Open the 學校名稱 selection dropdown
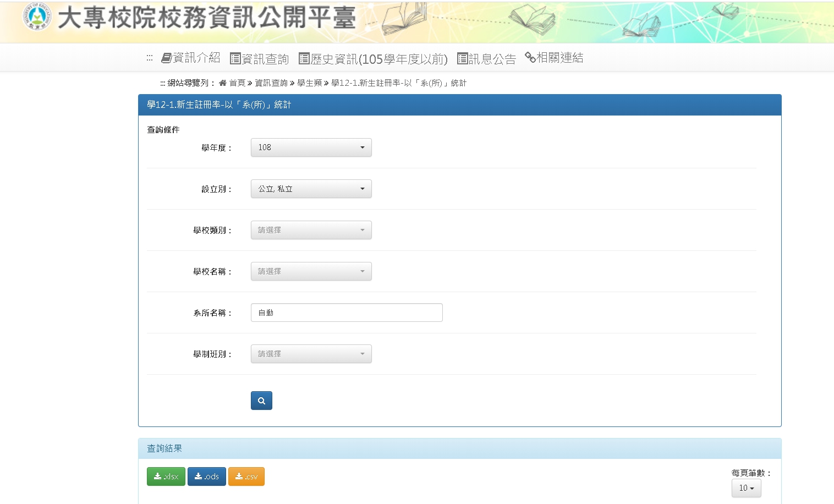 [311, 271]
